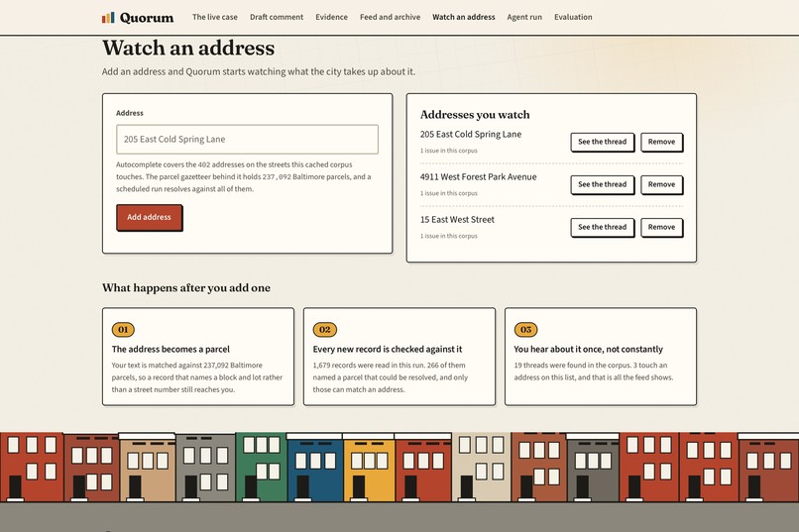Click the Address field label
799x532 pixels.
pyautogui.click(x=130, y=113)
